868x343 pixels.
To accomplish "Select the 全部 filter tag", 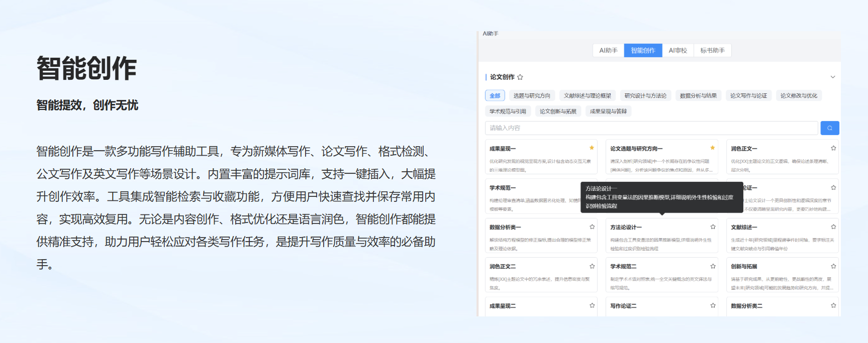I will 495,96.
